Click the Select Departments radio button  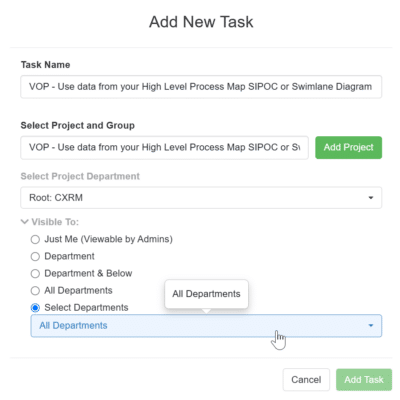(x=35, y=308)
